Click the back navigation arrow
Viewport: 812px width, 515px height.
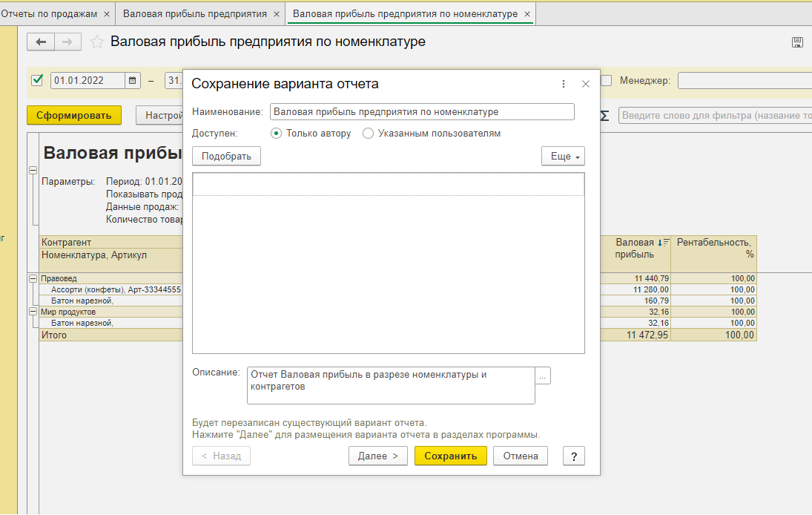pyautogui.click(x=41, y=42)
